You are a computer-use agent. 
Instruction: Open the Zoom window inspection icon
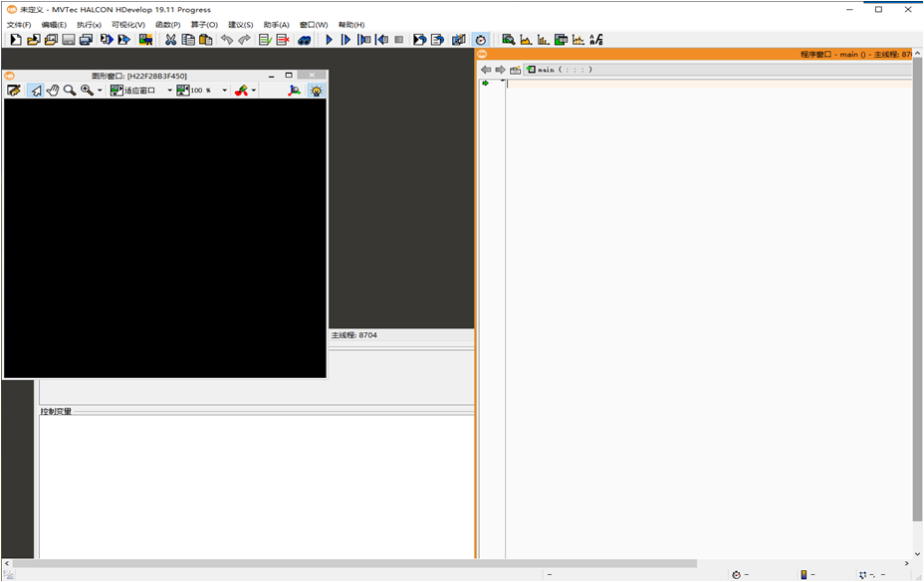[x=508, y=40]
